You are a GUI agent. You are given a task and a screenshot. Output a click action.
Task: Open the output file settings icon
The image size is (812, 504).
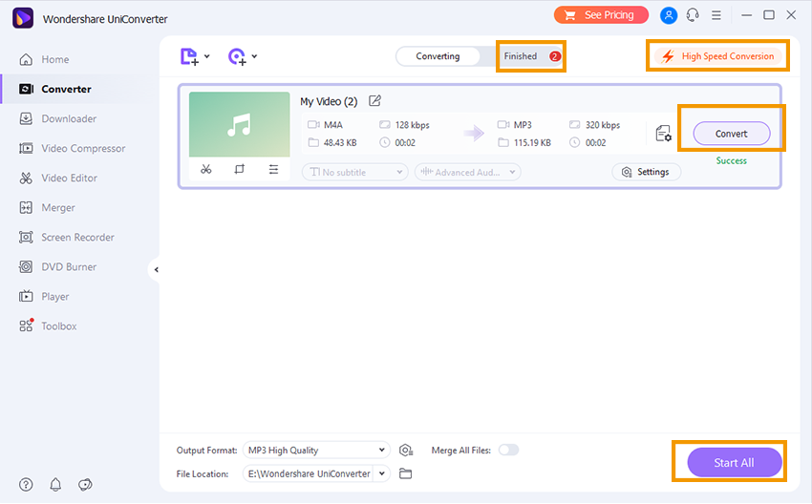[663, 134]
